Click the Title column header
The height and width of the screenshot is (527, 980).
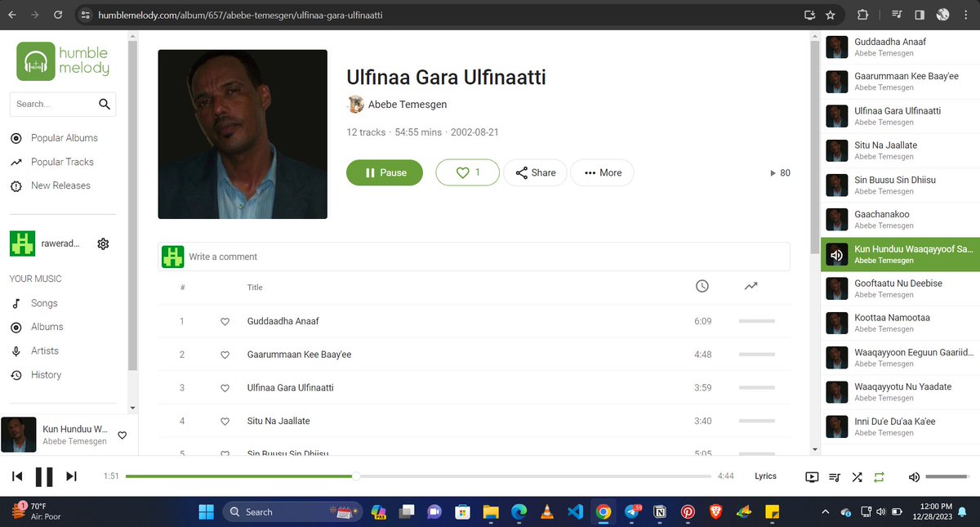point(255,288)
